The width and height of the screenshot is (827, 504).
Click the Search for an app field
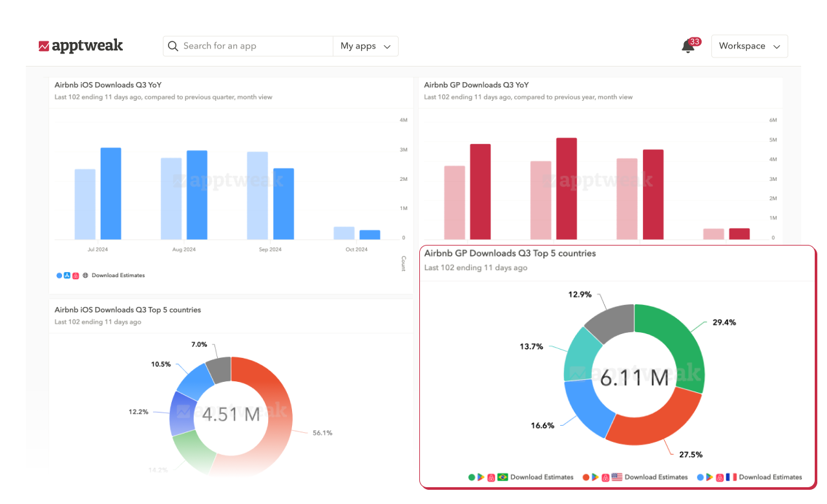point(248,46)
